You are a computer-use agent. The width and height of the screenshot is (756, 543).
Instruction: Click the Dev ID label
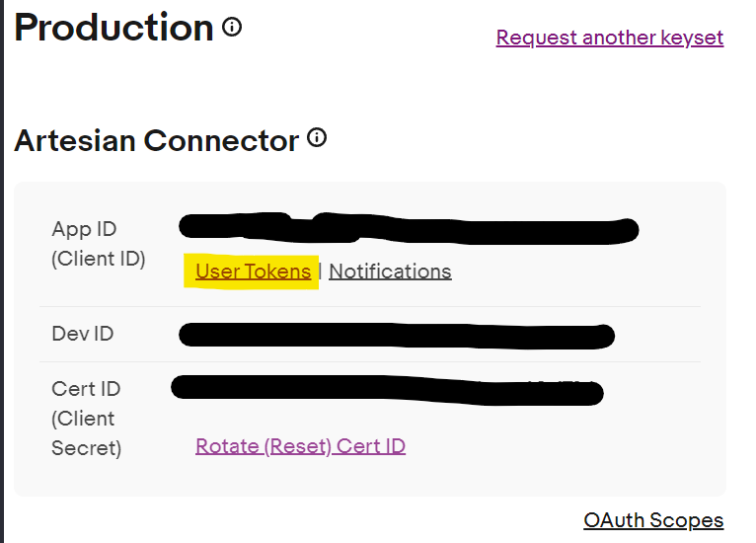(x=83, y=334)
